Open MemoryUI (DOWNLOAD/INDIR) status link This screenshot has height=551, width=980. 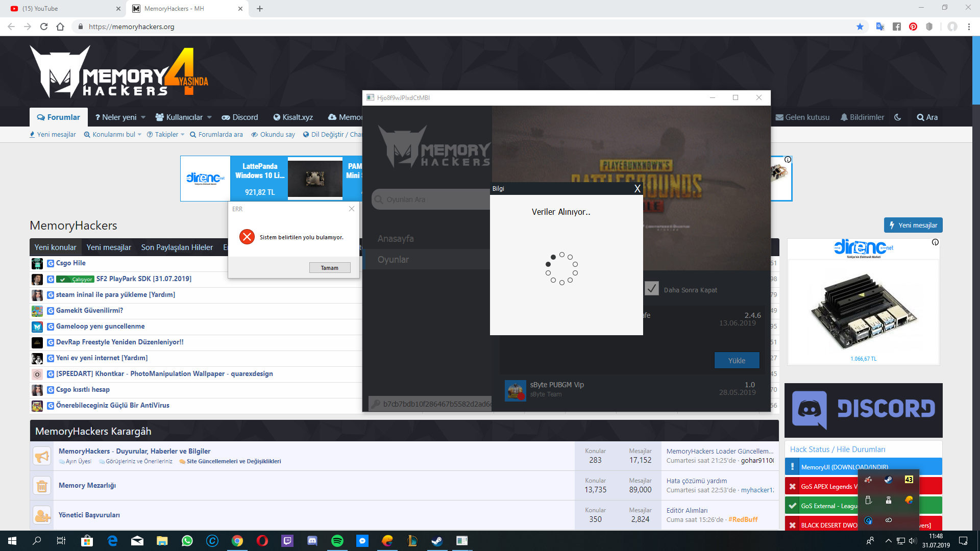click(x=845, y=467)
